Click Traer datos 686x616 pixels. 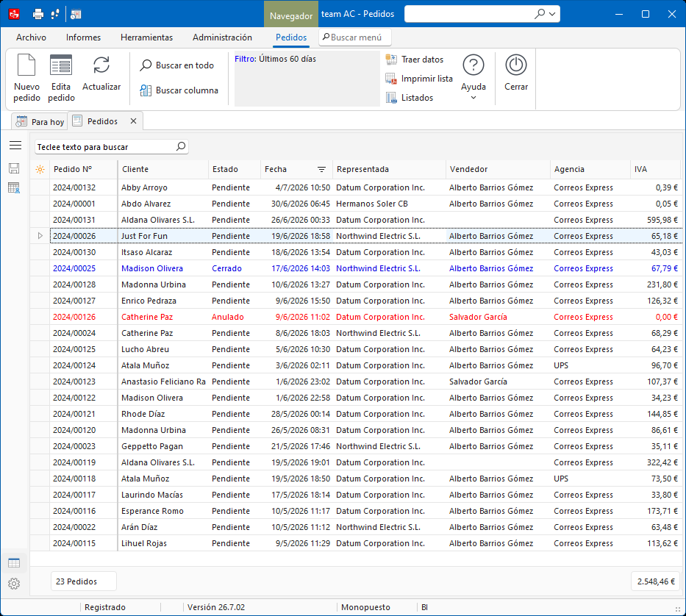click(x=414, y=60)
